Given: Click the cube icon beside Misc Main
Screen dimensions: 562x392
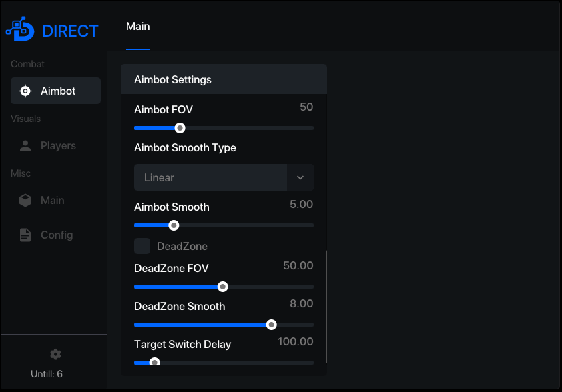Looking at the screenshot, I should (25, 201).
